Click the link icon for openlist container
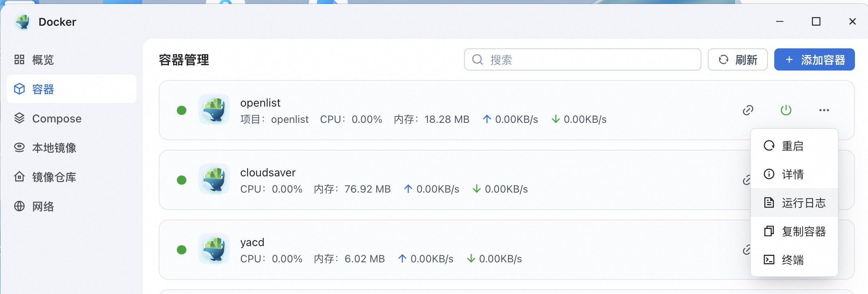The image size is (868, 294). [x=748, y=110]
